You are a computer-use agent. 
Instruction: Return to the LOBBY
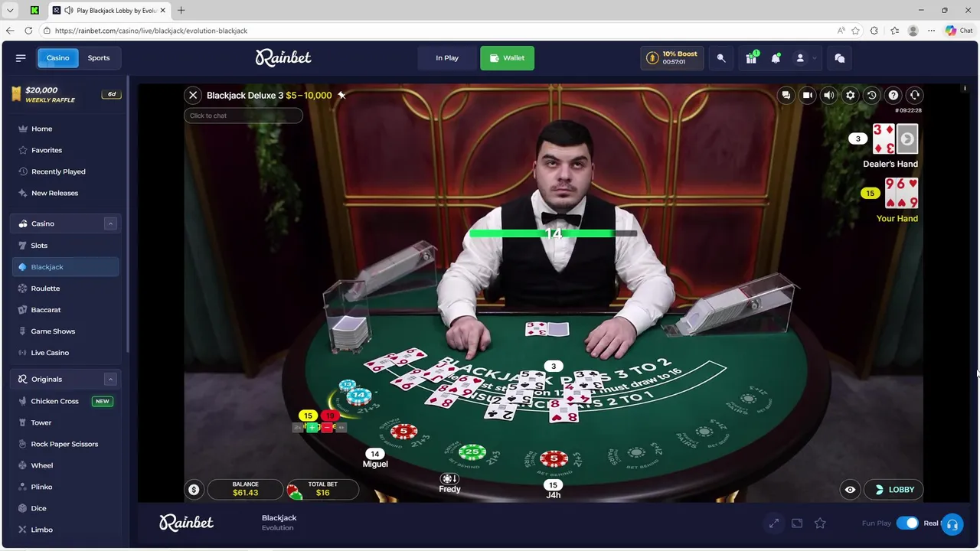[893, 490]
